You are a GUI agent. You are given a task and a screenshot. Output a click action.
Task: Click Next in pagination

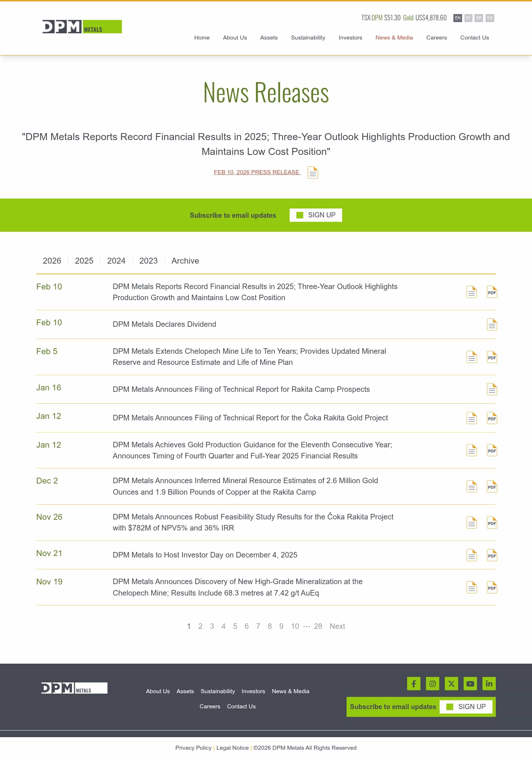coord(337,626)
